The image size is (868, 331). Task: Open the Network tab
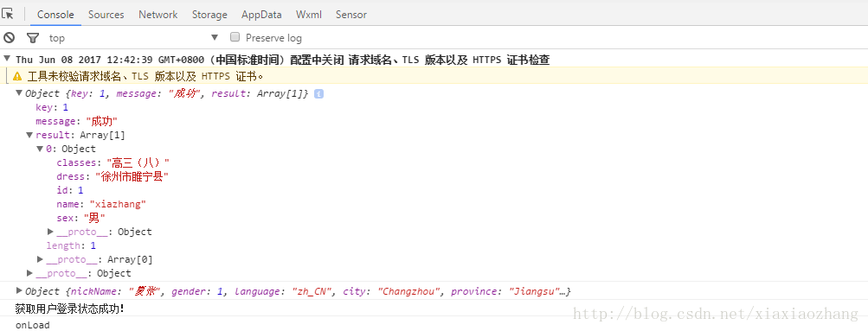(158, 15)
